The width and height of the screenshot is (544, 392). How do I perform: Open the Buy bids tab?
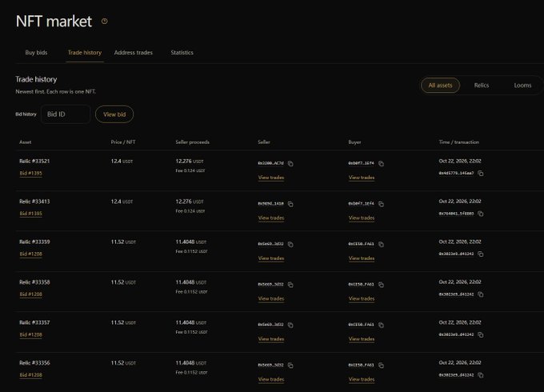coord(36,52)
